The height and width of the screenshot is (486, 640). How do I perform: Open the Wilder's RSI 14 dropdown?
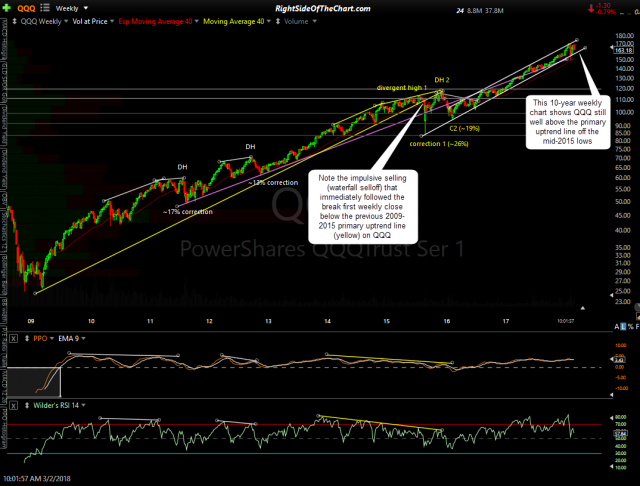point(83,405)
